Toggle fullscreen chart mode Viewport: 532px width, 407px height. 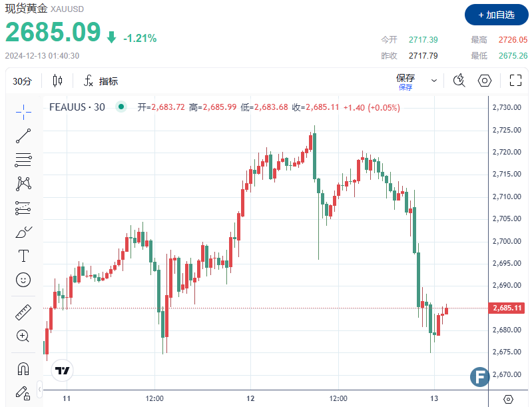pos(515,81)
